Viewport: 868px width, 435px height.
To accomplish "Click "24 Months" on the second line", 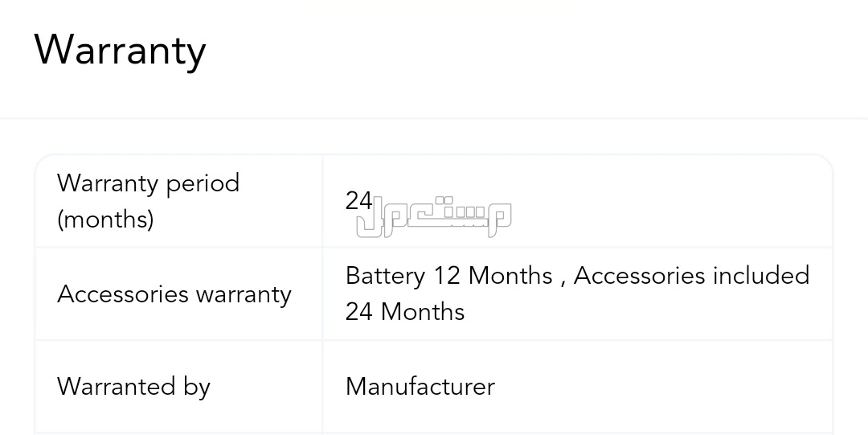I will tap(405, 312).
